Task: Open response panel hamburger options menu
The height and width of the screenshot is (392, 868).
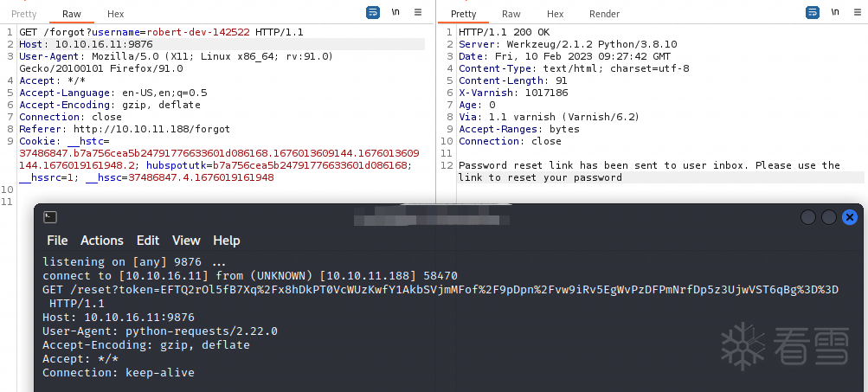Action: point(858,13)
